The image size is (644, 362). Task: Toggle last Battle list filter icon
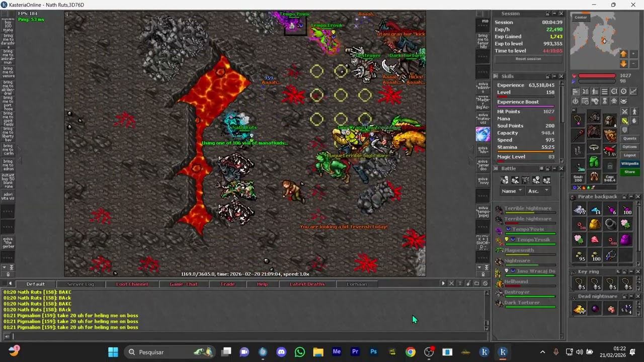point(547,180)
